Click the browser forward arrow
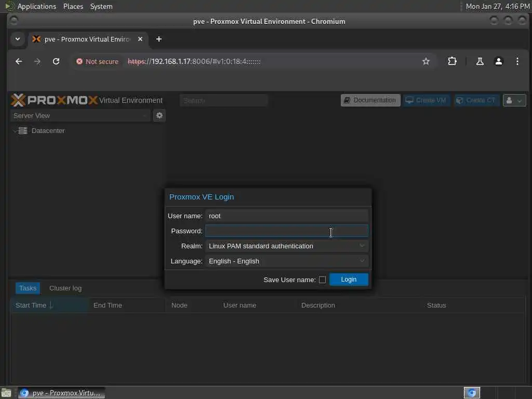 (37, 61)
